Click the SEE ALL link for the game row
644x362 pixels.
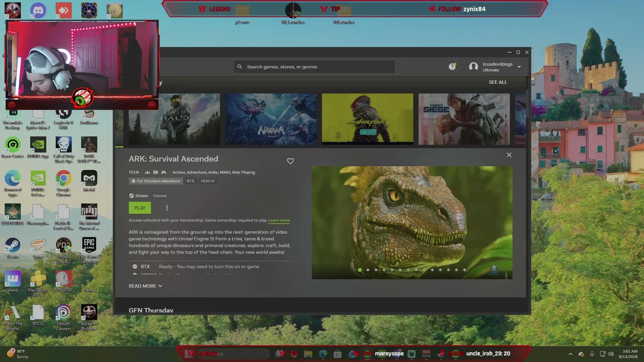[x=498, y=82]
